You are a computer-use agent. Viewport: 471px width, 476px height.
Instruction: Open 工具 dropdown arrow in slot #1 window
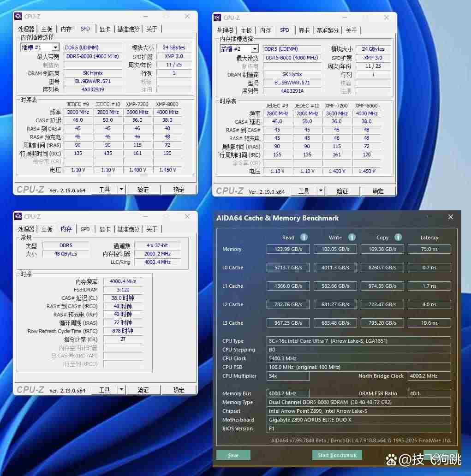121,190
